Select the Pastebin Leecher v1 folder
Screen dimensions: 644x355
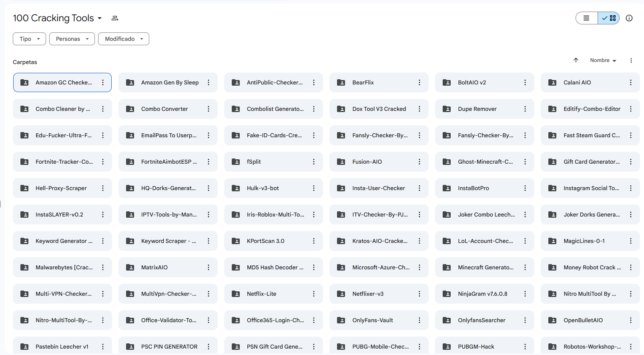point(62,347)
